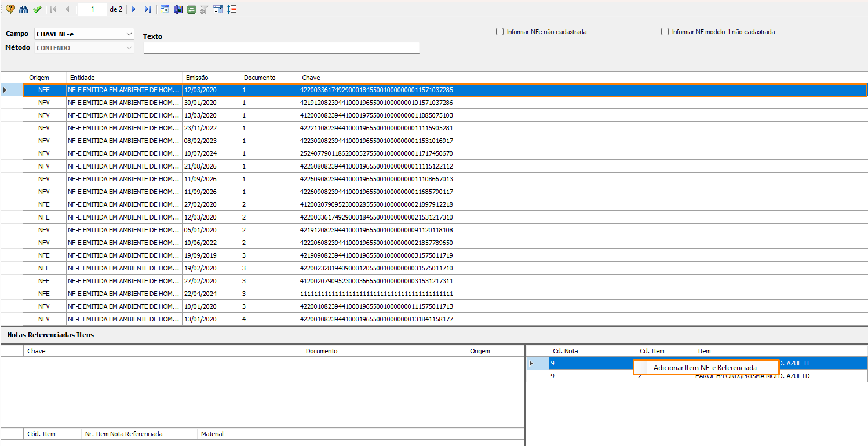Sort by the Entidade column header

[125, 78]
